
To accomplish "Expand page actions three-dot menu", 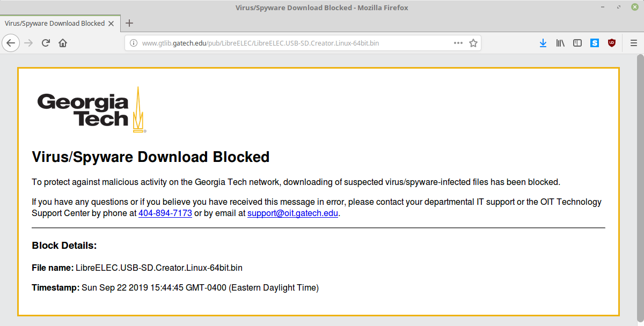I will [458, 43].
